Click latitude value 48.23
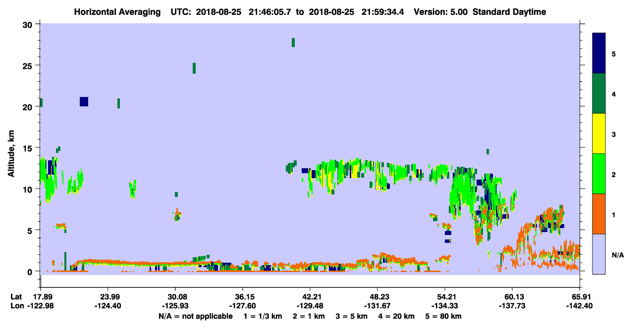The width and height of the screenshot is (644, 330). pos(377,297)
